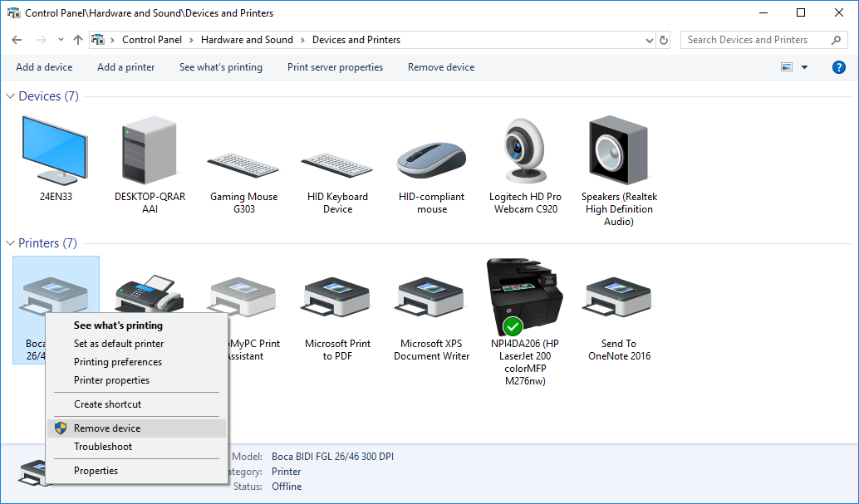
Task: Select the HID-compliant mouse icon
Action: [x=431, y=159]
